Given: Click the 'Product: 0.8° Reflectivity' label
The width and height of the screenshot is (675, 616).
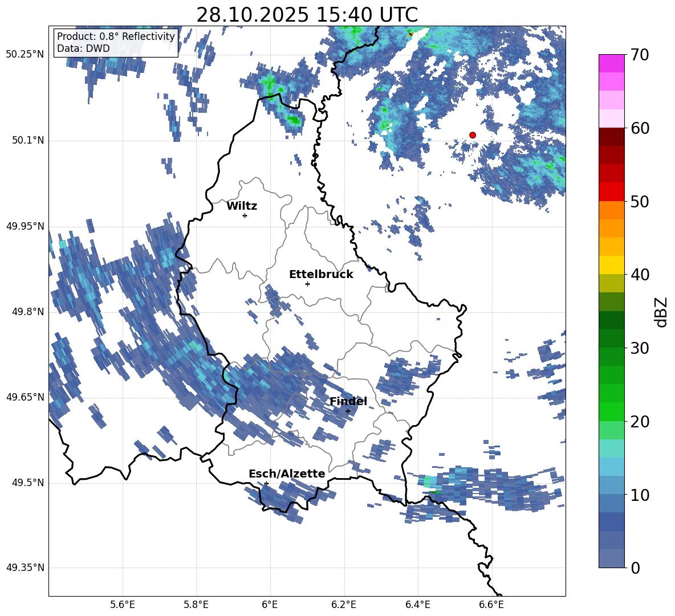Looking at the screenshot, I should (116, 36).
